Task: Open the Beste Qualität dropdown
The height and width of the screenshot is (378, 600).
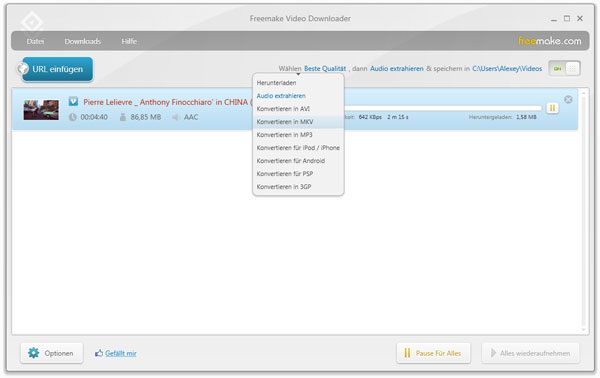Action: (x=325, y=68)
